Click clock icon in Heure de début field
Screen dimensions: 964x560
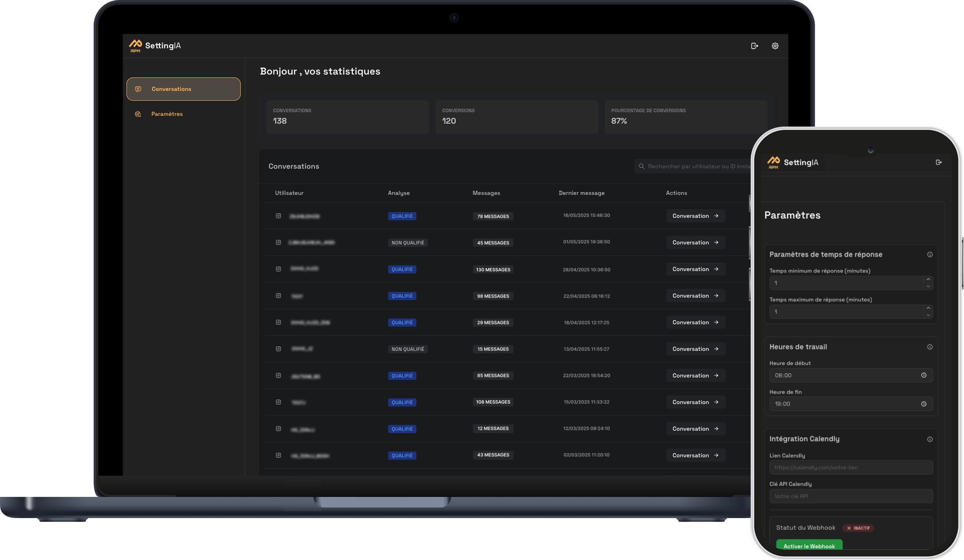[x=924, y=375]
